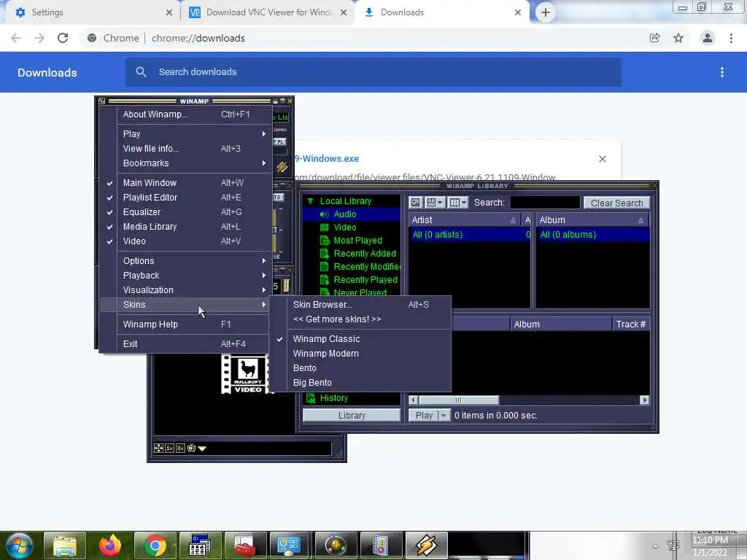This screenshot has height=560, width=747.
Task: Open the columns layout dropdown in Winamp Library
Action: [x=458, y=203]
